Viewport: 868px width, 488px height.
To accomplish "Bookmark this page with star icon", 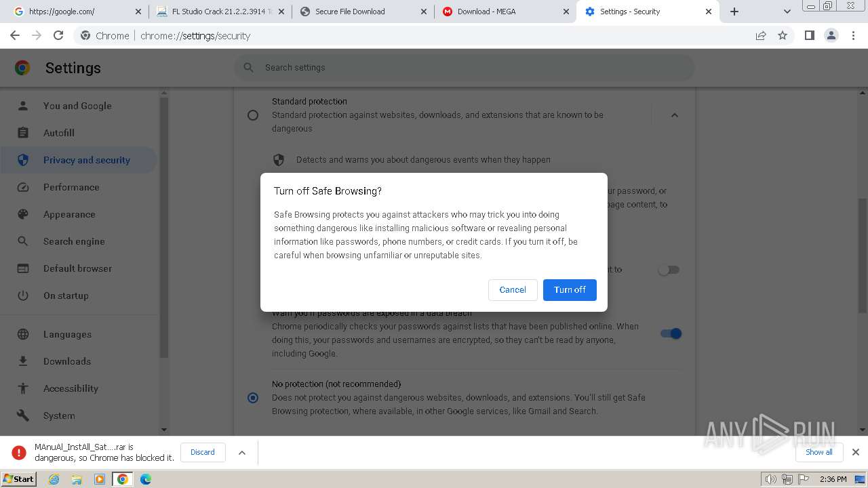I will pyautogui.click(x=783, y=36).
